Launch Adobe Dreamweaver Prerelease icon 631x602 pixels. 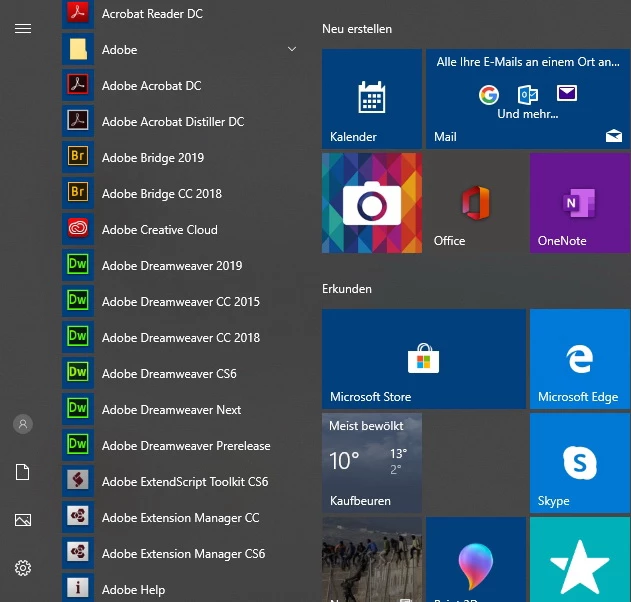coord(78,445)
